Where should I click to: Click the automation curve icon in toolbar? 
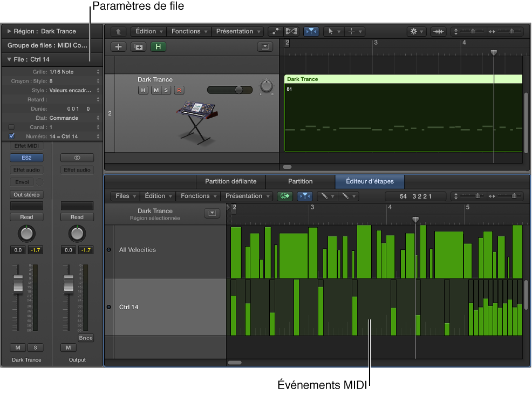click(x=276, y=31)
